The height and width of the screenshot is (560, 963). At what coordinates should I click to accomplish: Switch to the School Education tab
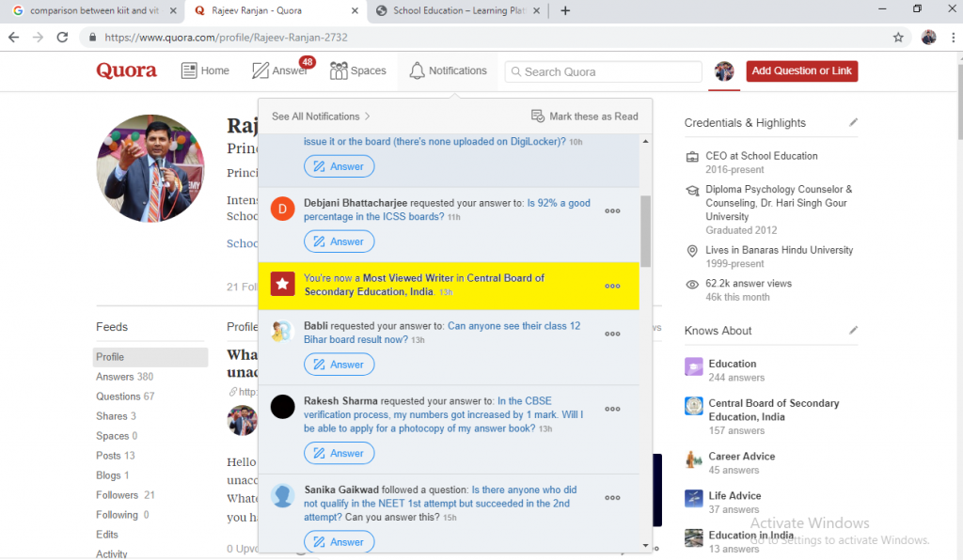[458, 10]
